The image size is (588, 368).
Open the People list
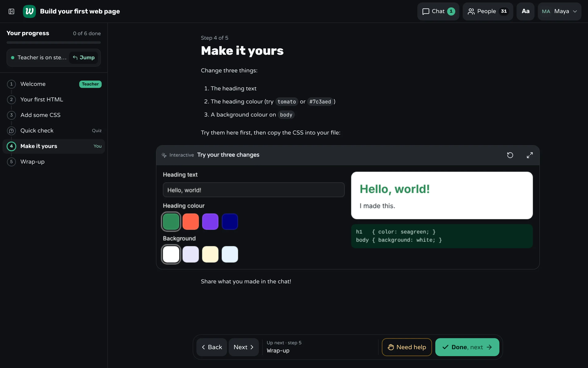point(488,11)
